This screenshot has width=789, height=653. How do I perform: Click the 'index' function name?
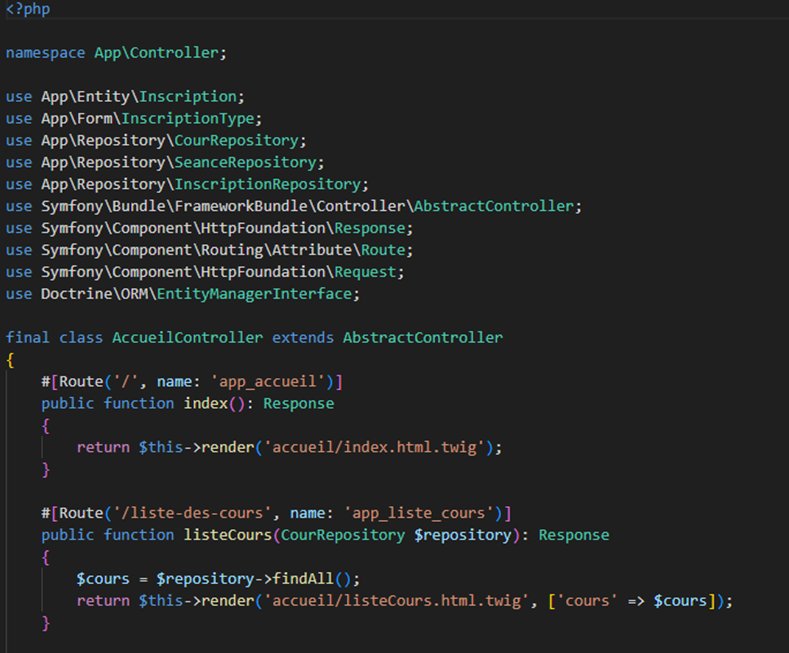pyautogui.click(x=205, y=403)
